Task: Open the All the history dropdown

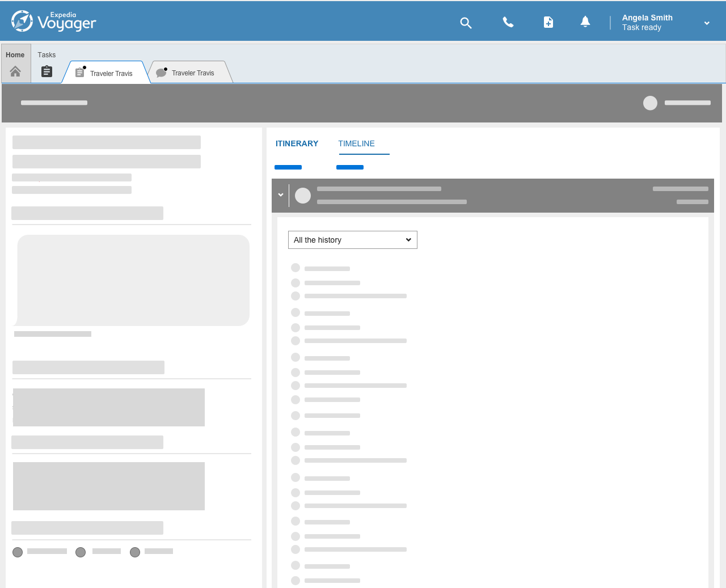Action: coord(352,240)
